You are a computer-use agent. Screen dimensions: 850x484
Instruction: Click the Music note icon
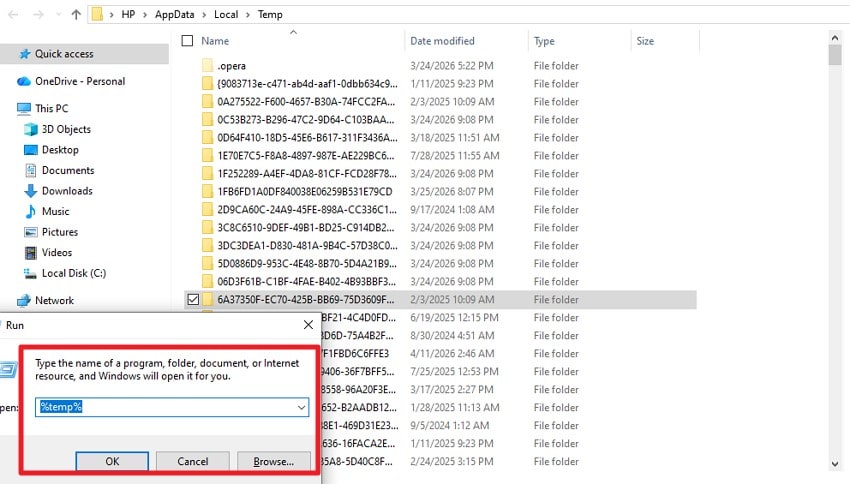(x=31, y=211)
